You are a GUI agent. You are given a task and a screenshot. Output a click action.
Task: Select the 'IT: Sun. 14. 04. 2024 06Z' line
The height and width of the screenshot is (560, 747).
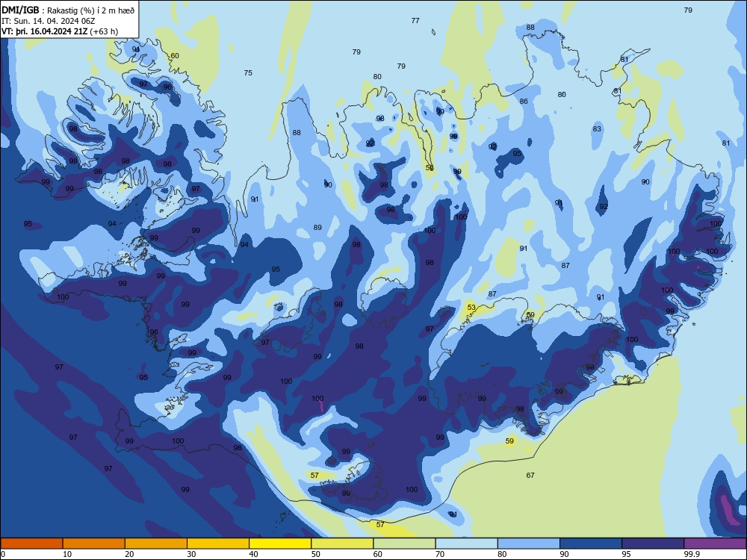click(x=48, y=21)
